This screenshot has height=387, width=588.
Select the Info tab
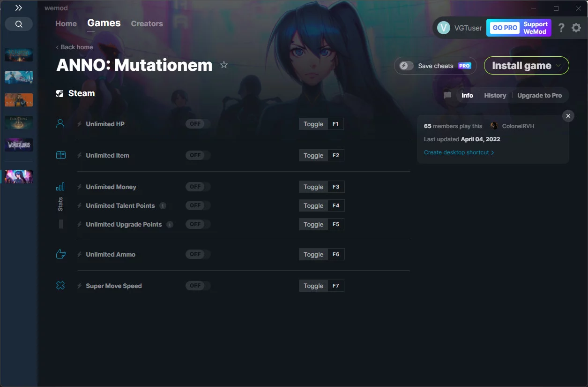(467, 95)
